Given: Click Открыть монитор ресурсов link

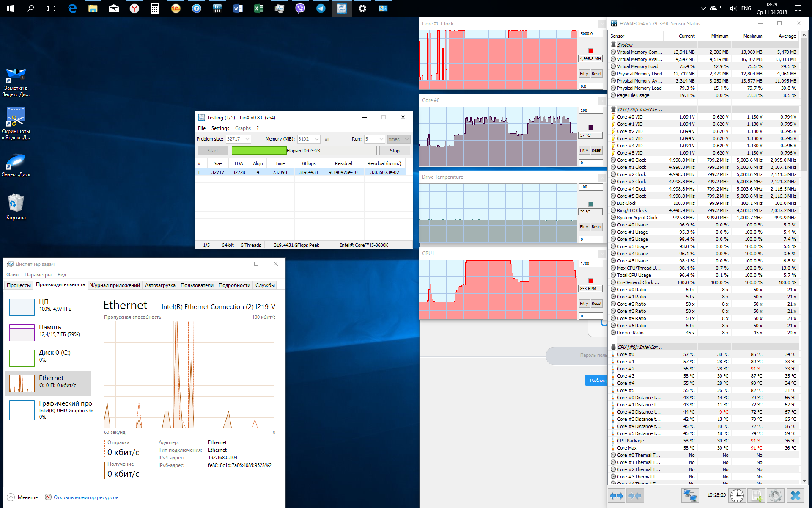Looking at the screenshot, I should 86,497.
